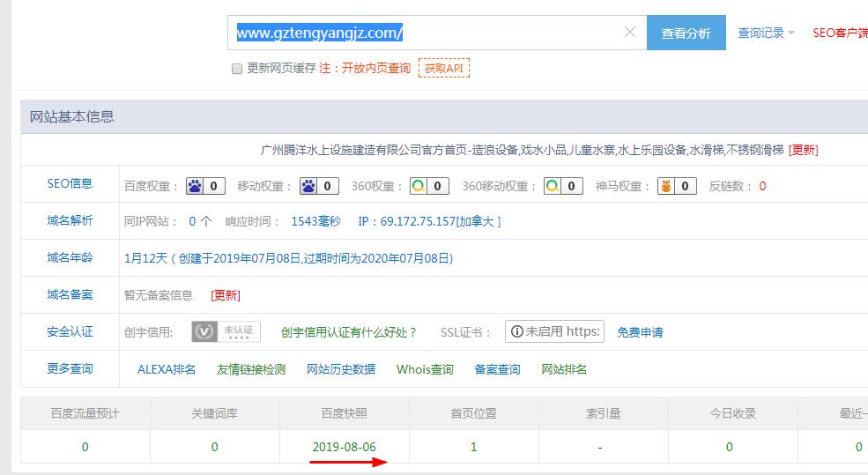
Task: Open the 域名备案 row label
Action: 70,294
